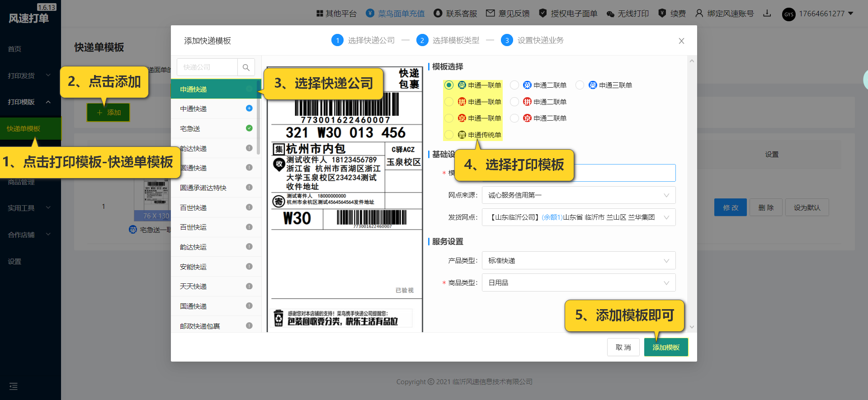Click the 设为默认 button
Image resolution: width=868 pixels, height=400 pixels.
(807, 207)
